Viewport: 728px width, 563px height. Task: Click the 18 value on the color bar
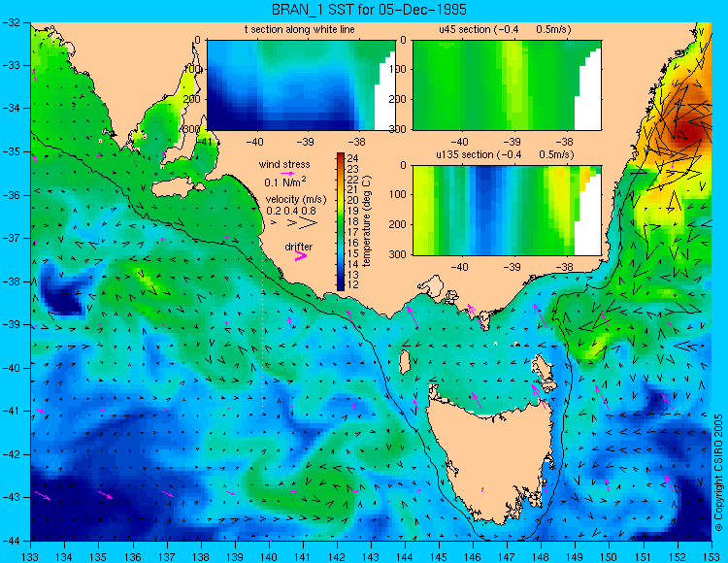(x=353, y=221)
